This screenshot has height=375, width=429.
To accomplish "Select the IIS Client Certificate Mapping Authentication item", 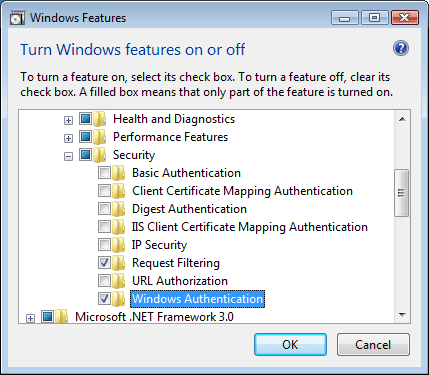I will click(x=250, y=227).
